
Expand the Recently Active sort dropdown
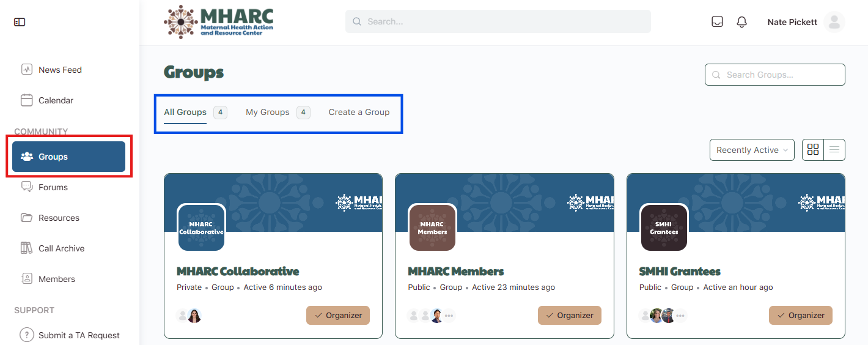pos(752,150)
